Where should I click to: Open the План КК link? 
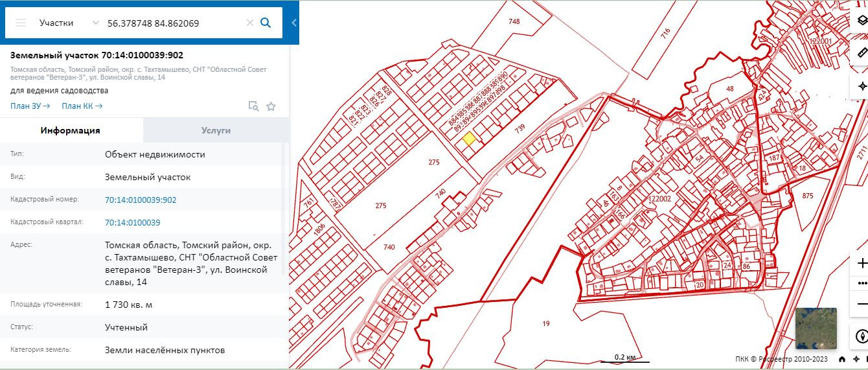[x=82, y=106]
